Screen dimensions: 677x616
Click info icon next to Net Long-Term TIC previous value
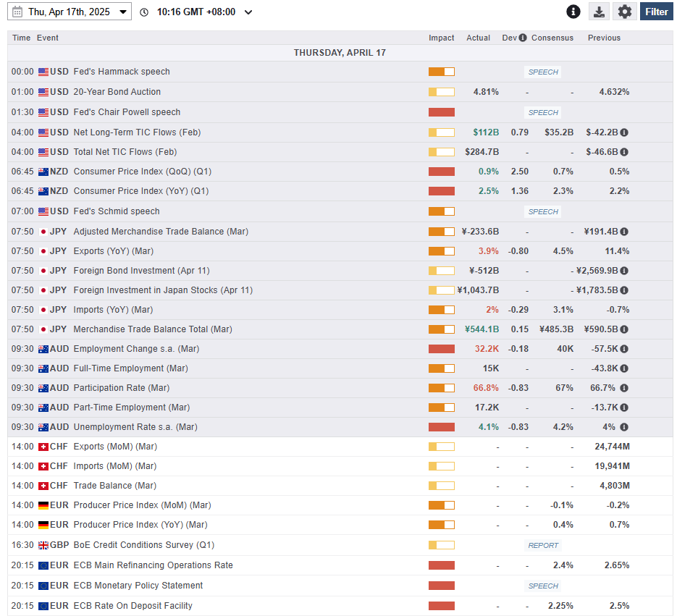click(x=624, y=132)
